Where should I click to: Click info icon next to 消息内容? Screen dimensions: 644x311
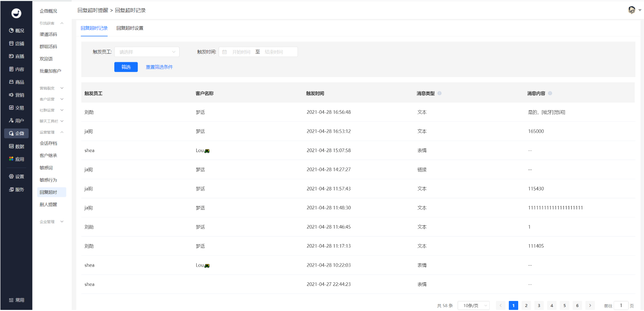pyautogui.click(x=550, y=93)
